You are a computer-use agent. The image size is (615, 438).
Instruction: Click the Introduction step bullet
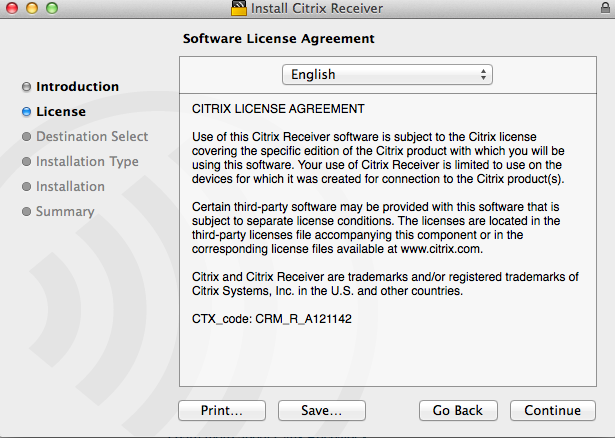[x=26, y=87]
